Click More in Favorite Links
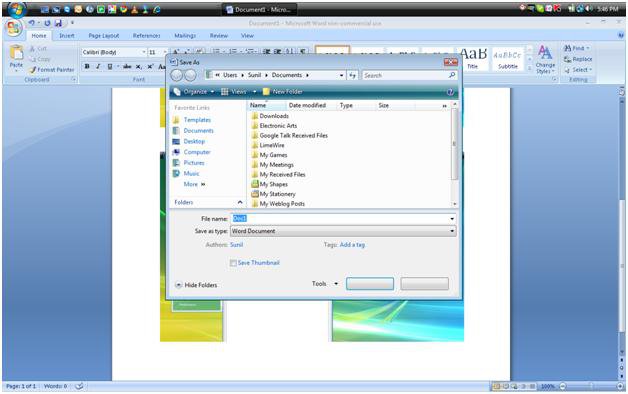Viewport: 628px width, 394px height. click(x=194, y=184)
